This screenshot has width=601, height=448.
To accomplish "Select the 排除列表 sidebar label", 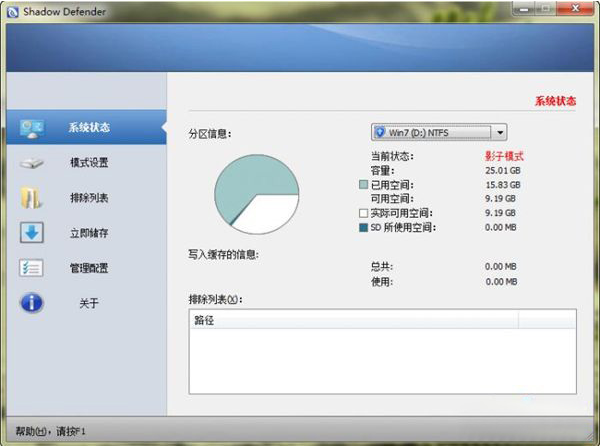I will [x=89, y=198].
